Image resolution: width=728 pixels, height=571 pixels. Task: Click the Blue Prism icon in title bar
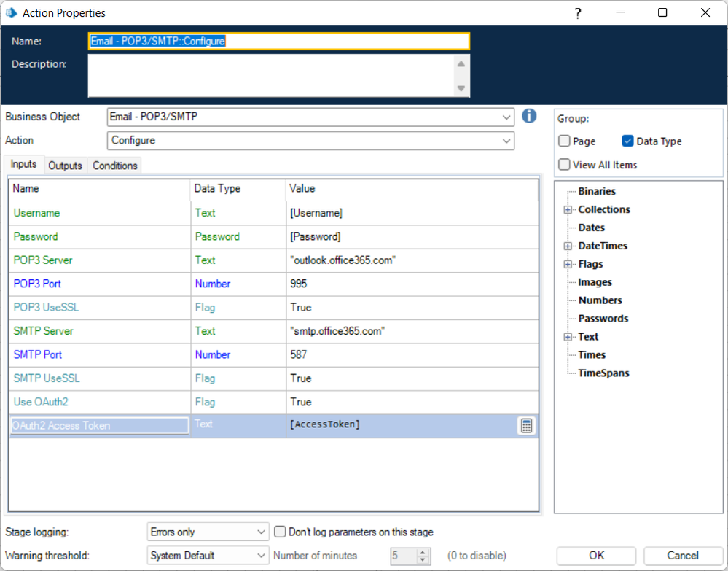pos(12,13)
